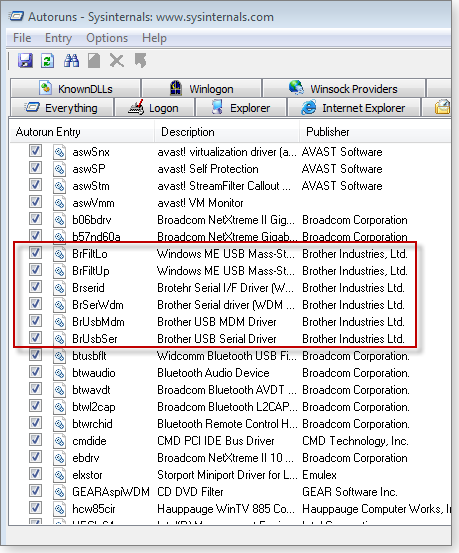This screenshot has height=553, width=459.
Task: Click the elxstor driver file icon
Action: coord(59,475)
